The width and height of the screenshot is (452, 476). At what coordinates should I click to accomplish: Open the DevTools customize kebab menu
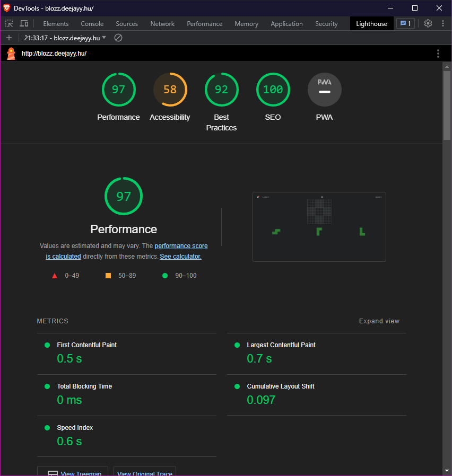(443, 23)
